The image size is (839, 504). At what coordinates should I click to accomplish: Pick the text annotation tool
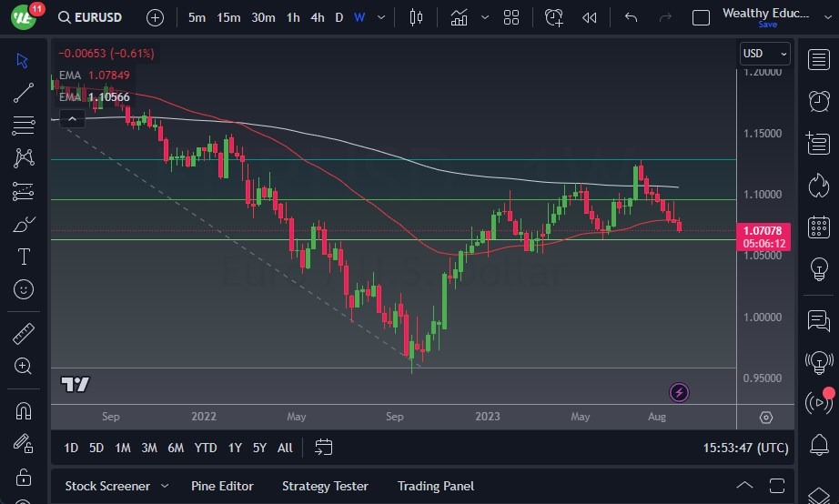[24, 257]
